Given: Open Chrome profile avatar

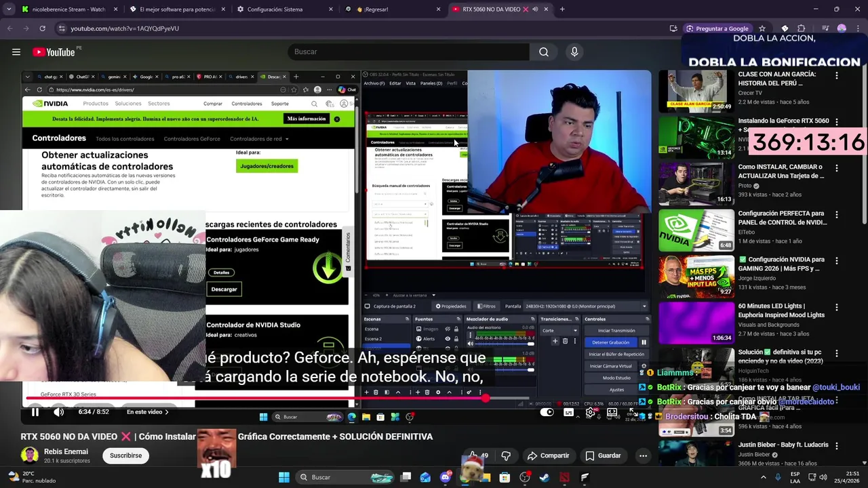Looking at the screenshot, I should (842, 28).
